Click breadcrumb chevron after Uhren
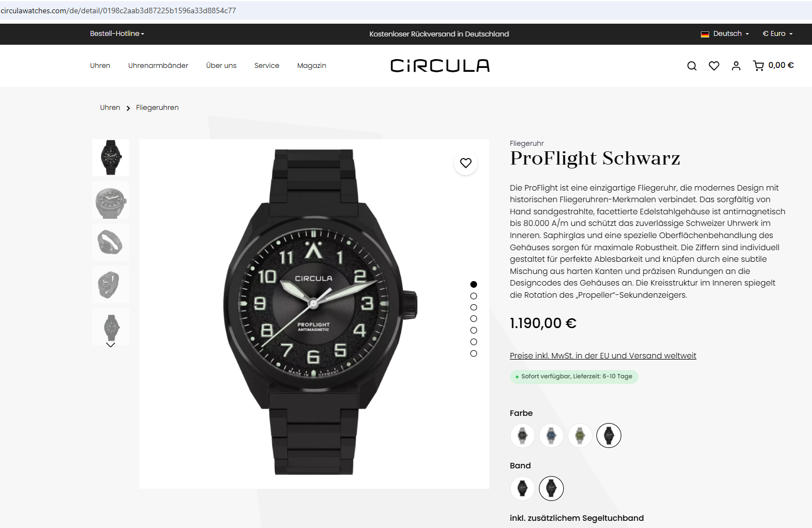 pyautogui.click(x=128, y=108)
